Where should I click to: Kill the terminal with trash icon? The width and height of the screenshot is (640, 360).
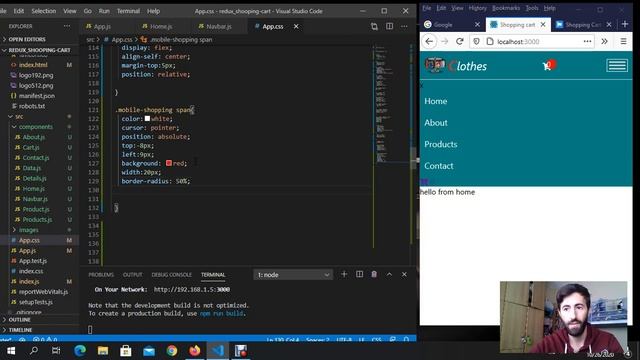[x=374, y=274]
